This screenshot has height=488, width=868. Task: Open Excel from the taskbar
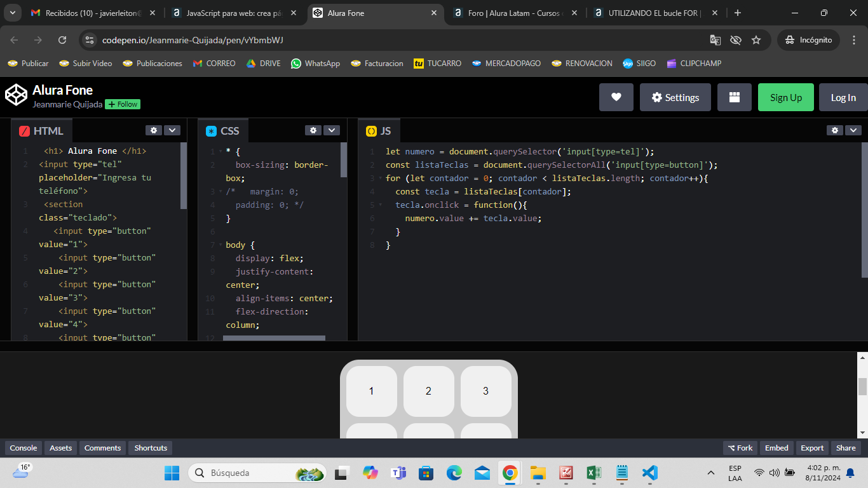click(593, 473)
